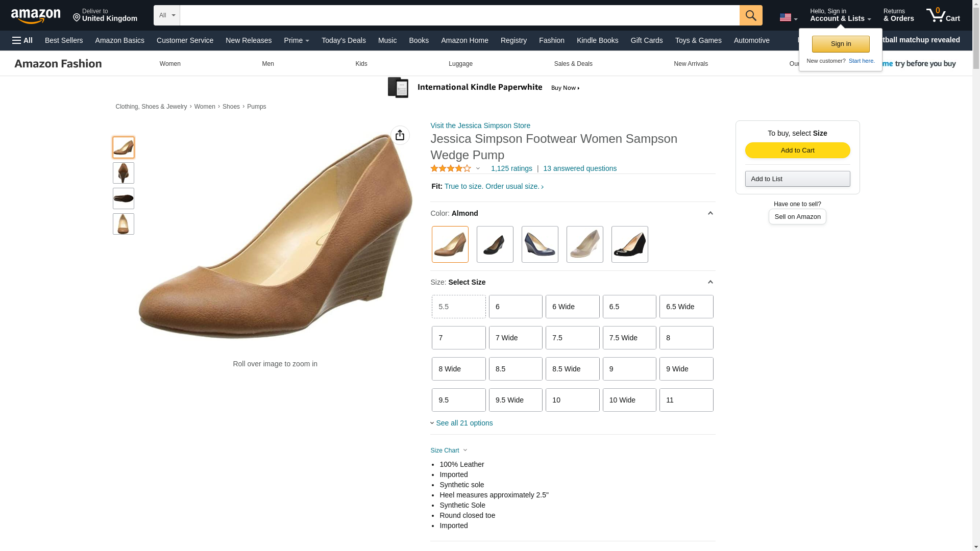Show the second shoe thumbnail view
Image resolution: width=980 pixels, height=551 pixels.
coord(123,173)
